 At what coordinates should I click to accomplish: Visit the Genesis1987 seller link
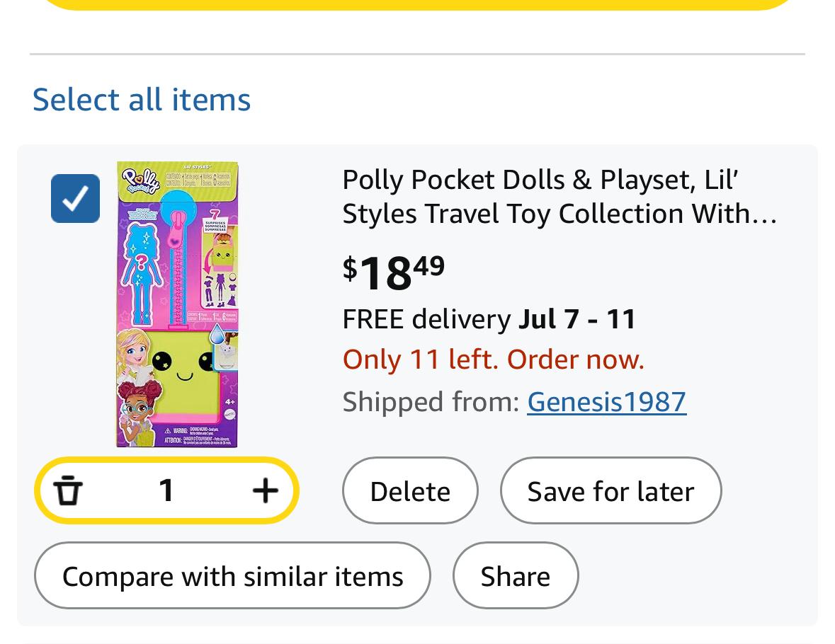pos(606,402)
